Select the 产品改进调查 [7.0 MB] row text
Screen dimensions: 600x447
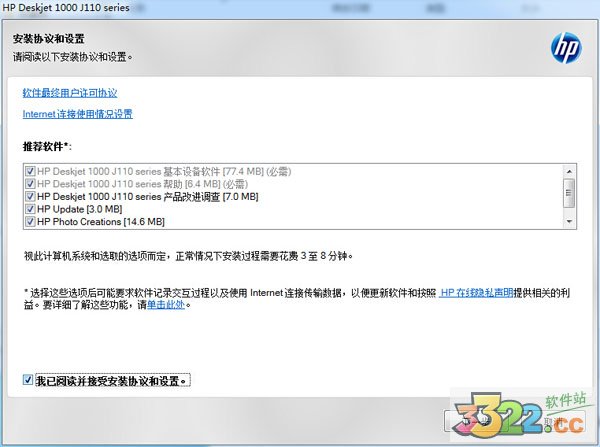click(x=148, y=196)
